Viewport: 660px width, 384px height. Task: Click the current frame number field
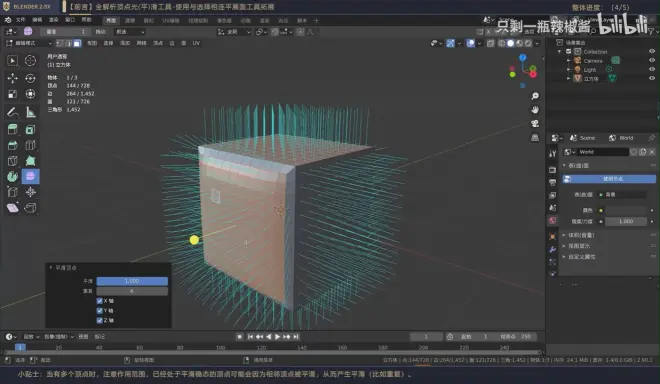coord(426,336)
